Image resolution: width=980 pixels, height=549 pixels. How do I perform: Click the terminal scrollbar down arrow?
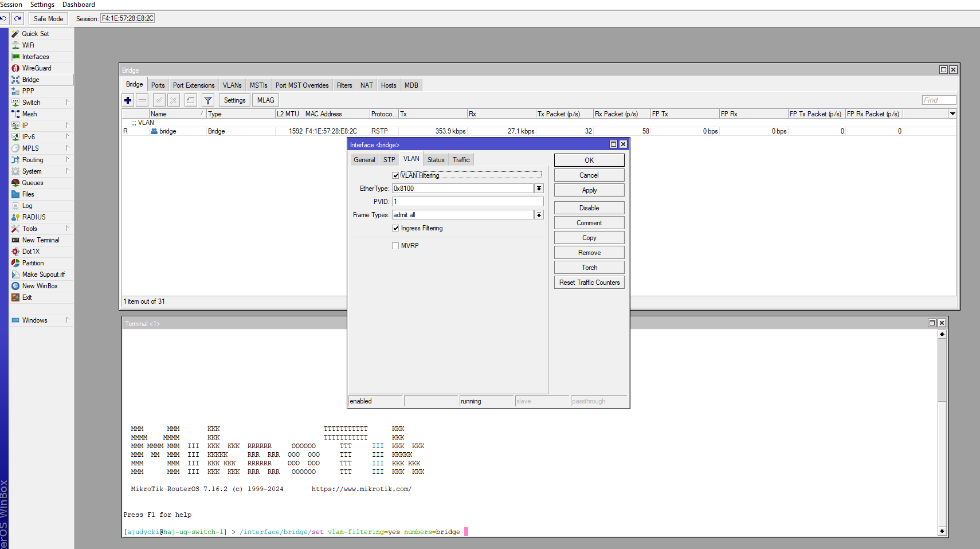click(942, 531)
